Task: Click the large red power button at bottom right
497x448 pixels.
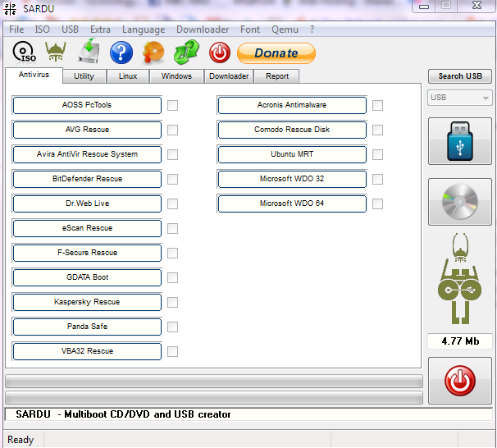Action: click(459, 381)
